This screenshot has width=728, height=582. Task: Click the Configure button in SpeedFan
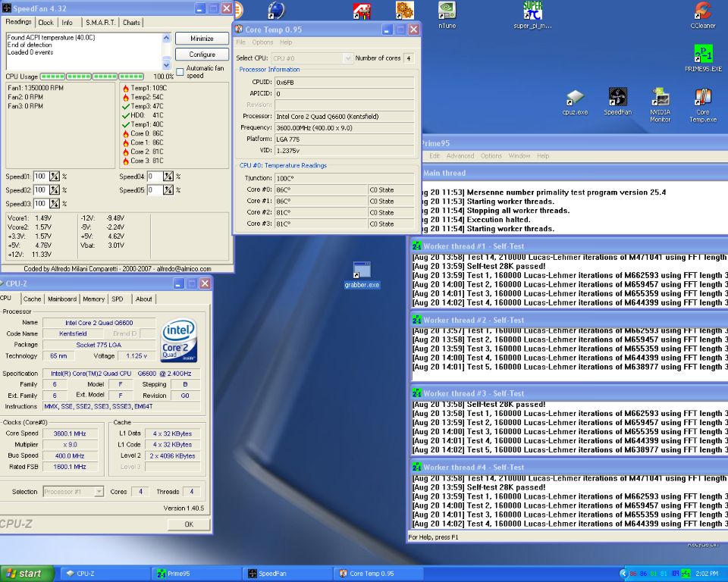[202, 55]
